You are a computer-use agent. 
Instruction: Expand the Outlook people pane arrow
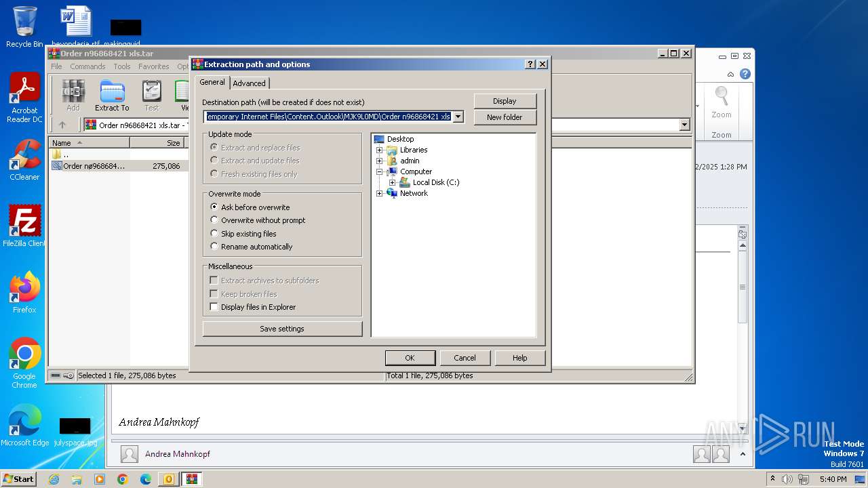[x=743, y=454]
